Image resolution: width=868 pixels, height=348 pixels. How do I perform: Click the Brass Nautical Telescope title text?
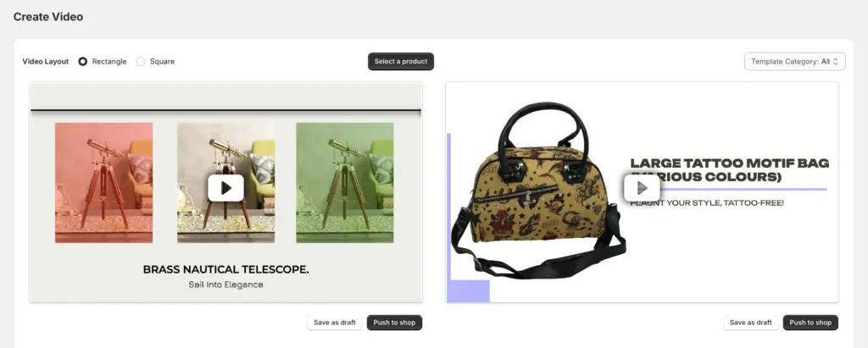[225, 269]
